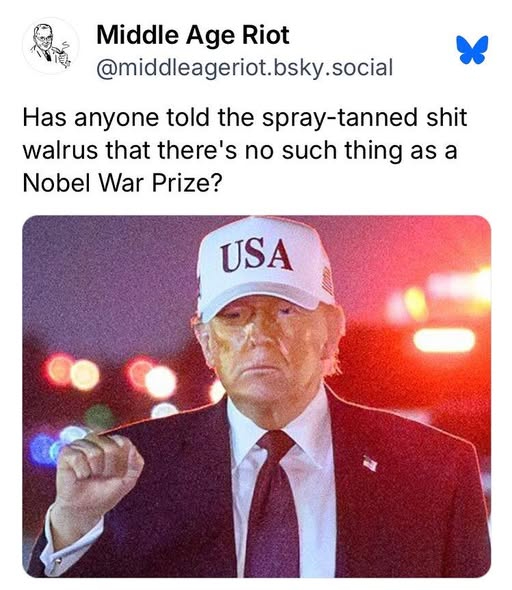This screenshot has height=590, width=512.
Task: Click the USA lettering on the white cap
Action: click(257, 255)
